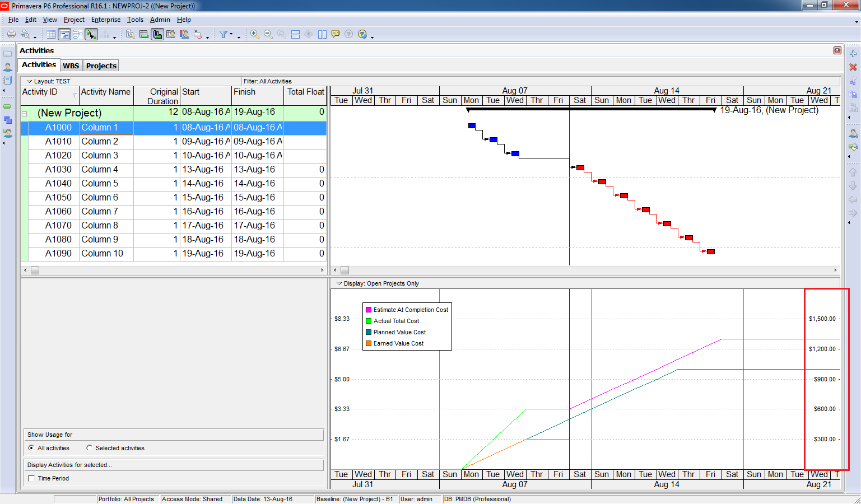The height and width of the screenshot is (504, 861).
Task: Open the Tools menu
Action: (x=135, y=20)
